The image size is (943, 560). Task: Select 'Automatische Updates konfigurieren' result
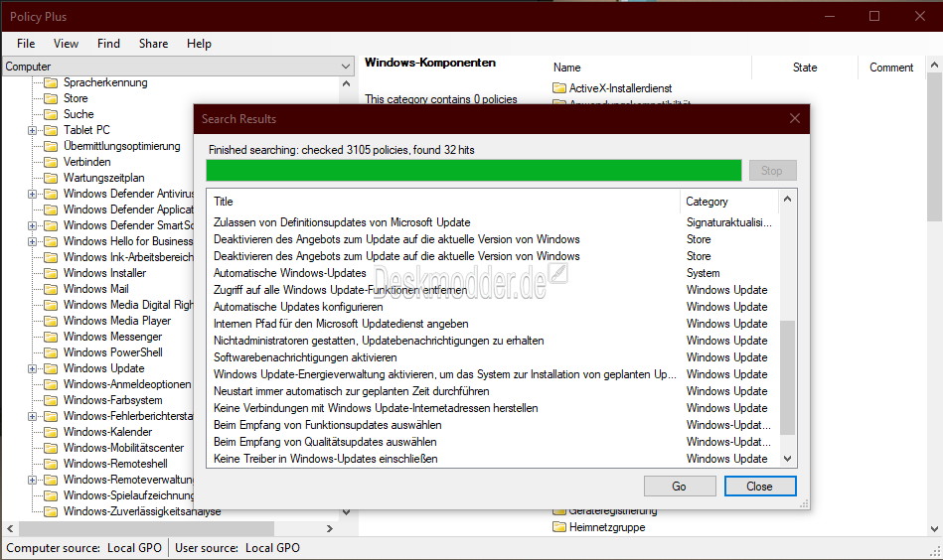[298, 307]
